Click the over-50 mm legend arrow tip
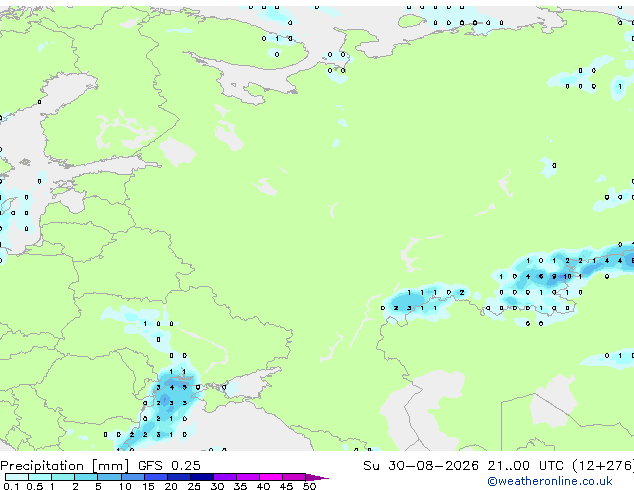 [317, 477]
